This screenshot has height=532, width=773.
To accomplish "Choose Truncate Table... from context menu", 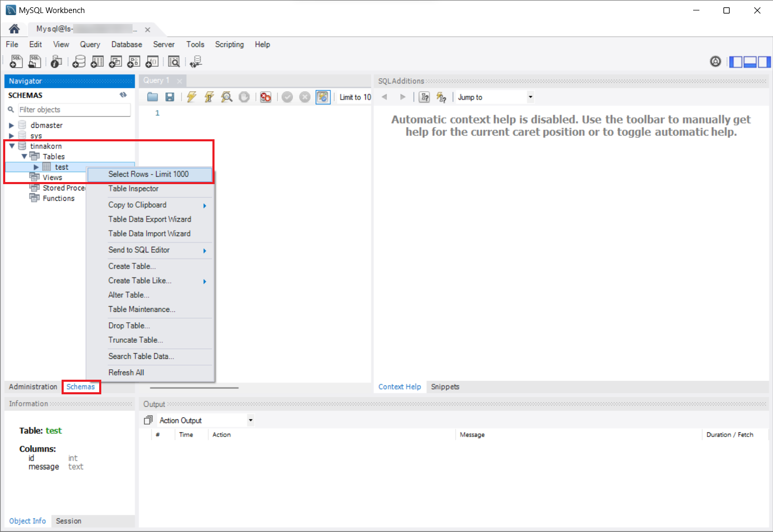I will pos(150,340).
